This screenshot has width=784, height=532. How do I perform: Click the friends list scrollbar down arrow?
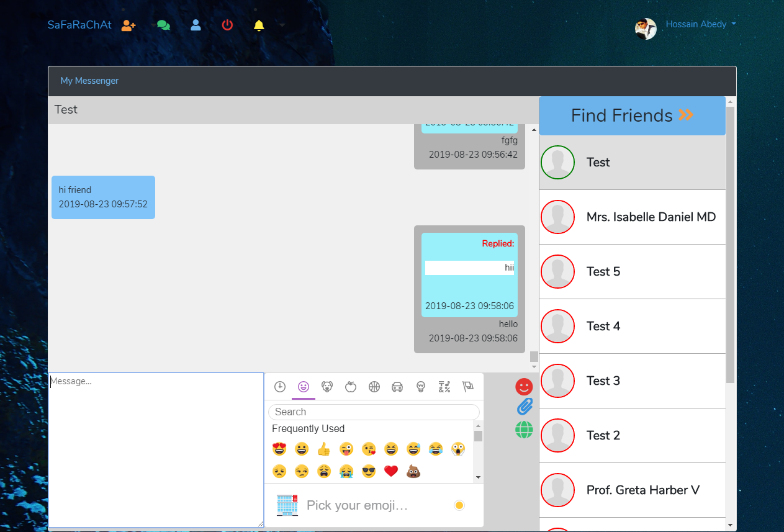point(730,526)
